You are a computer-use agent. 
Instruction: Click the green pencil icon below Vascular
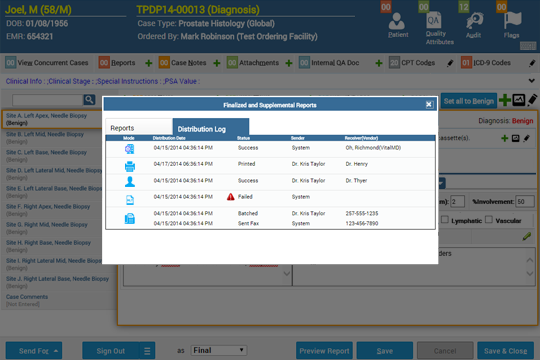click(x=527, y=236)
